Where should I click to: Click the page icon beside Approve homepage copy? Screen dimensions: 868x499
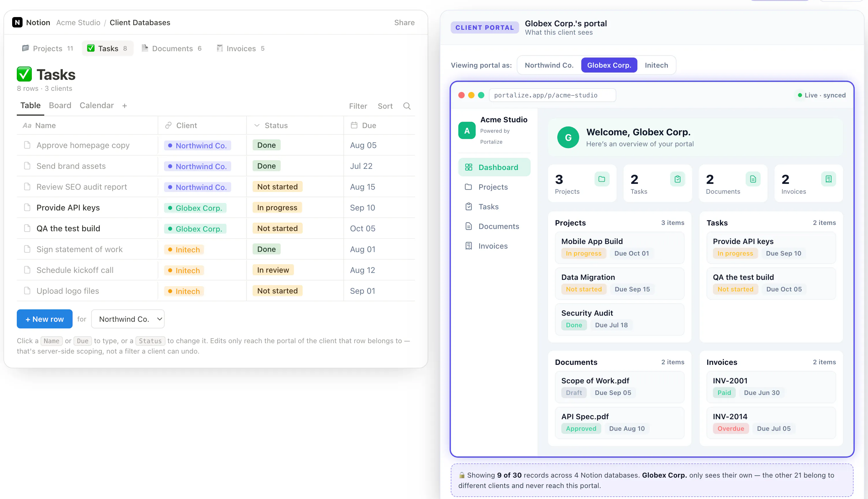(x=27, y=145)
